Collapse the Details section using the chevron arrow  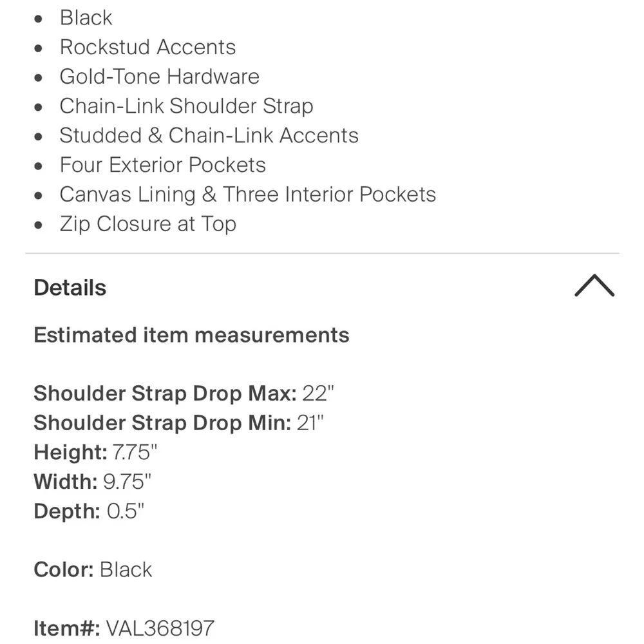(594, 287)
